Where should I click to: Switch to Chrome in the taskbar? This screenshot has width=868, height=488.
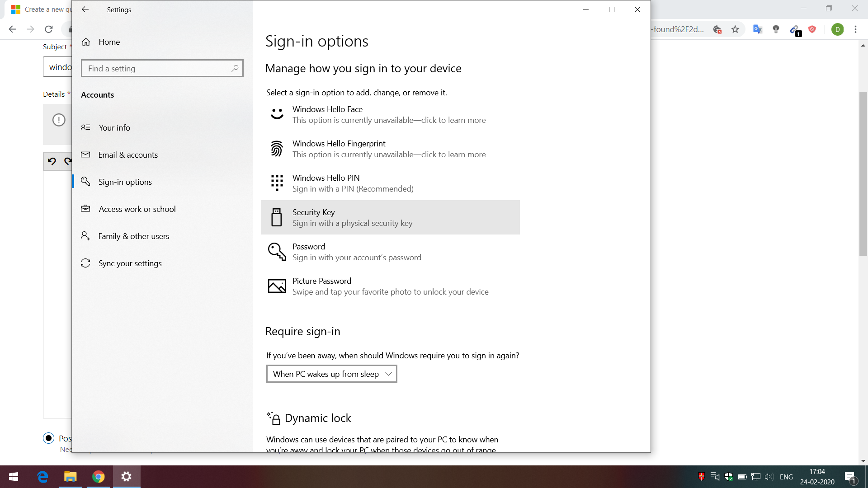tap(98, 477)
